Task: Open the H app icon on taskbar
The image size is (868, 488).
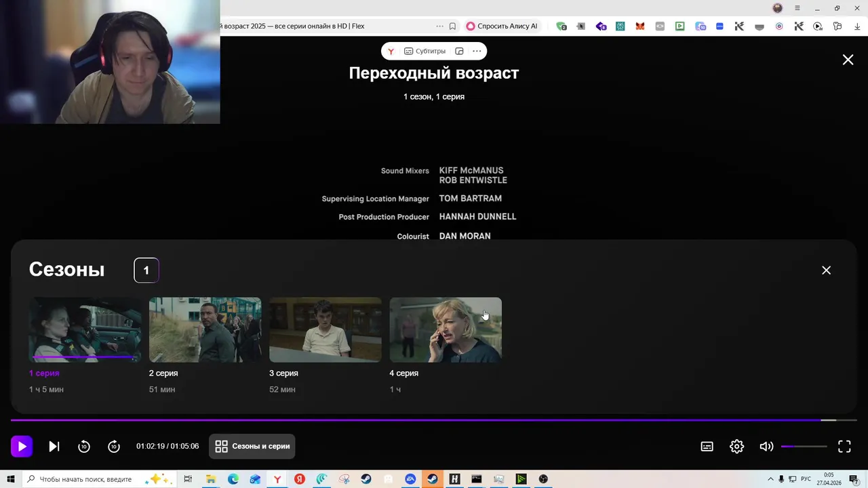Action: (x=454, y=479)
